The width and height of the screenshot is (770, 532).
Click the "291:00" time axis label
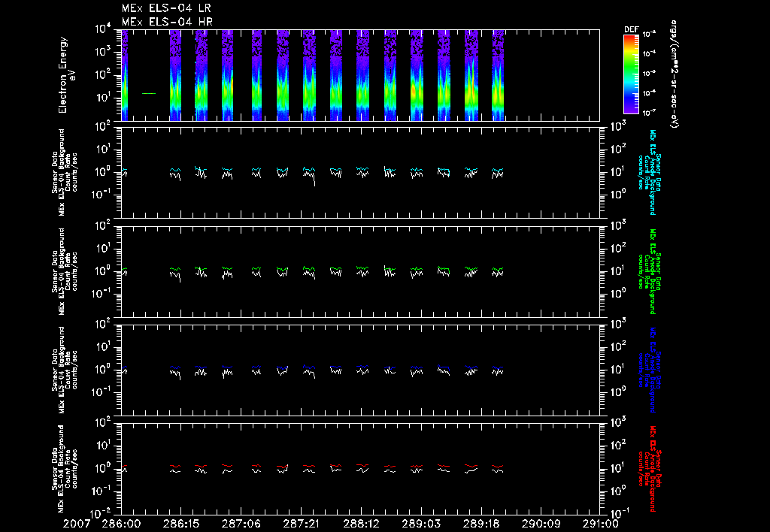[599, 524]
